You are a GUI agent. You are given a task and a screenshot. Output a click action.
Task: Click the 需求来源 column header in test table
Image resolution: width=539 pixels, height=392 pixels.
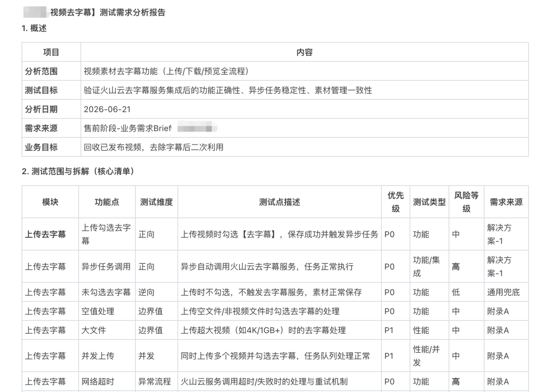(x=506, y=202)
